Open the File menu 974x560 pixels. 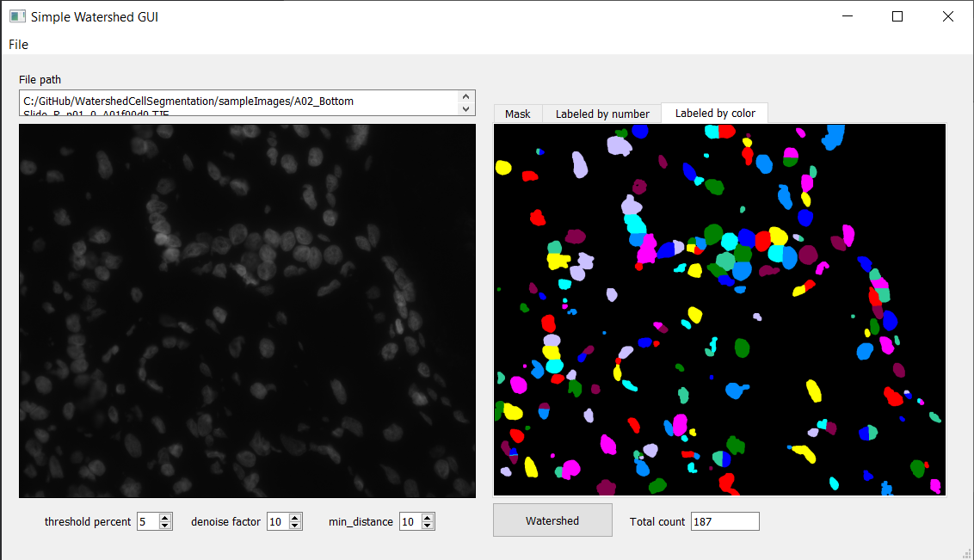[x=18, y=45]
